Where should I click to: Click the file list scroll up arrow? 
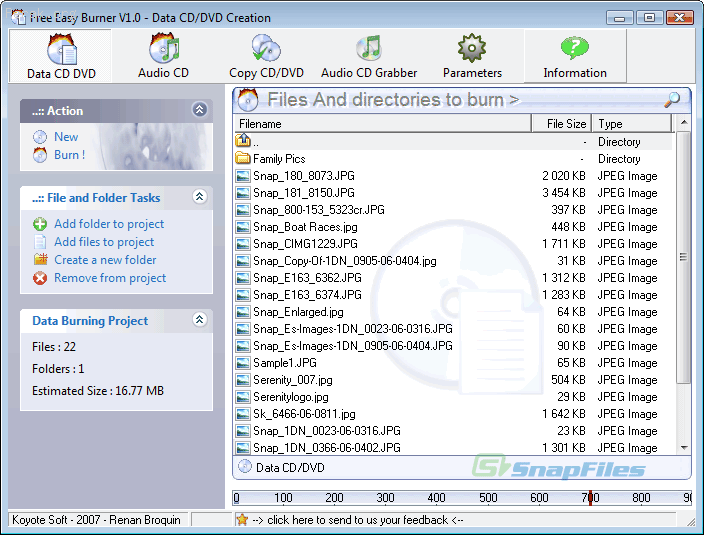(683, 122)
